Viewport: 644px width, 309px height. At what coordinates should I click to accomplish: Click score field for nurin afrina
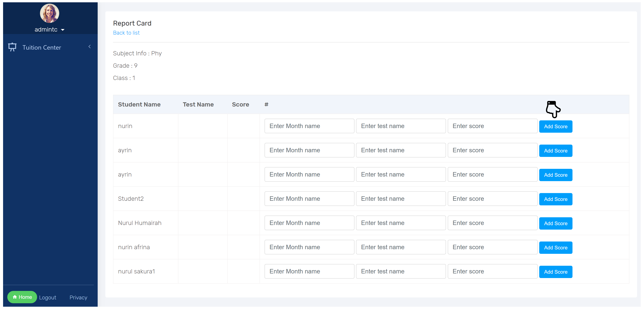pos(492,247)
